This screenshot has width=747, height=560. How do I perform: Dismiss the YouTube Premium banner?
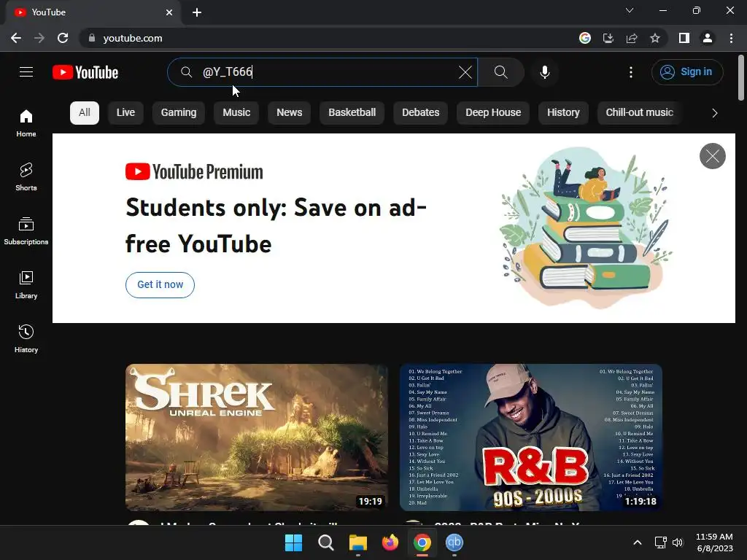[x=712, y=156]
